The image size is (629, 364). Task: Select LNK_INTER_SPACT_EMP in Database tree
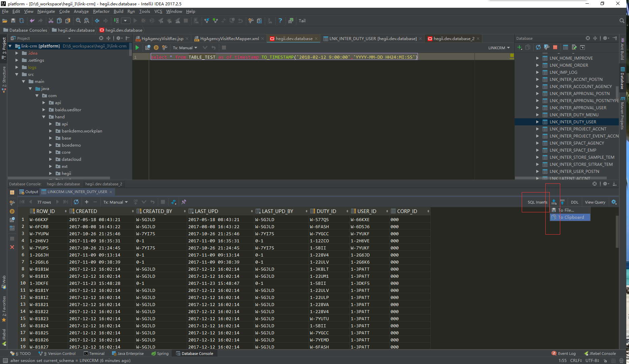(573, 150)
